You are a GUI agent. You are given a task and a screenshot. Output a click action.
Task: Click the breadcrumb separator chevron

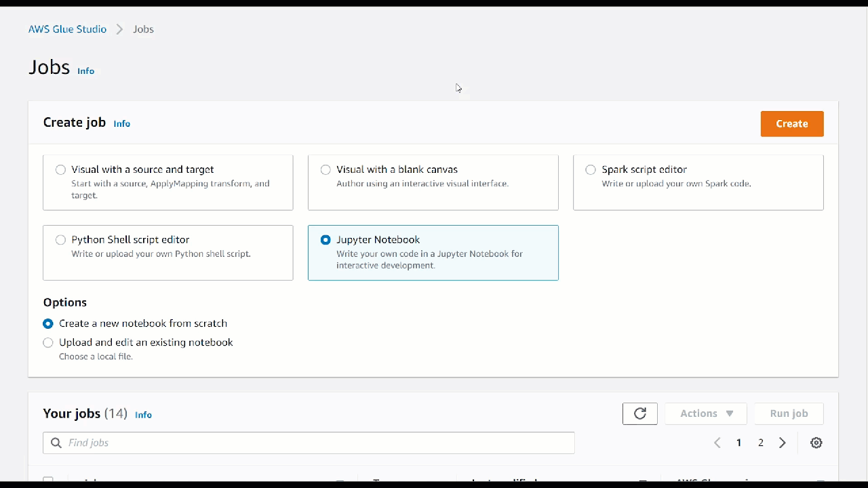click(x=119, y=29)
